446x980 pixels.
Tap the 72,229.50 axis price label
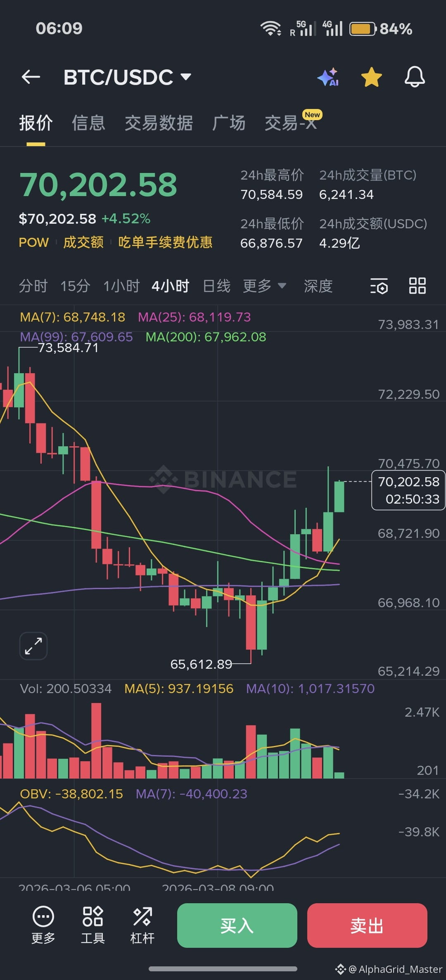[x=409, y=394]
